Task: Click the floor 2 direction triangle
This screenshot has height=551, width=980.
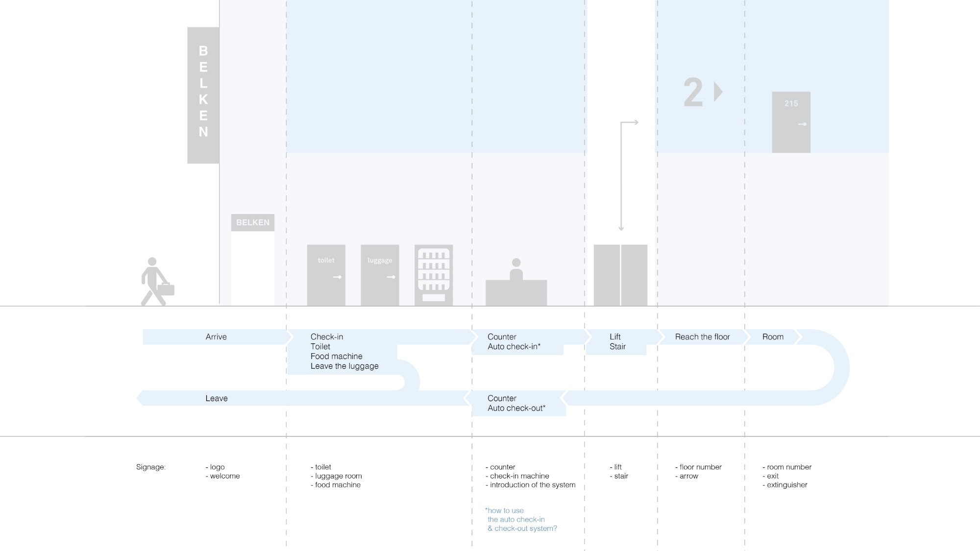Action: (x=718, y=92)
